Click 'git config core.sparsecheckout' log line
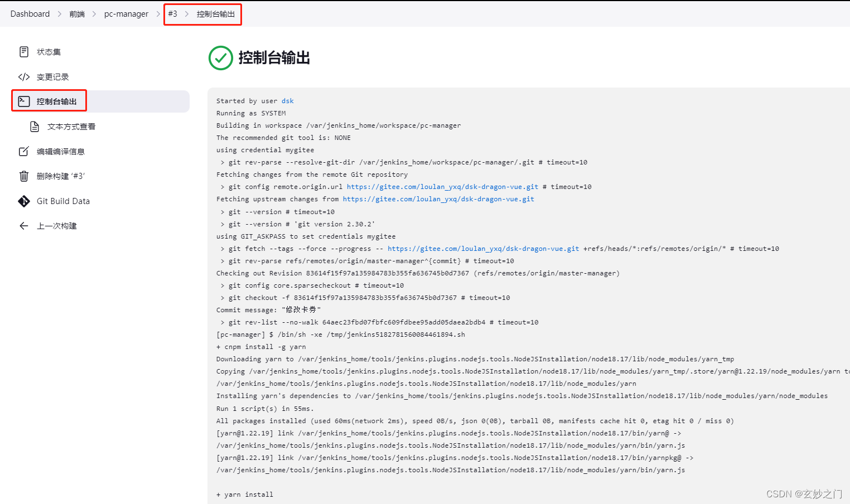Image resolution: width=850 pixels, height=504 pixels. 312,285
